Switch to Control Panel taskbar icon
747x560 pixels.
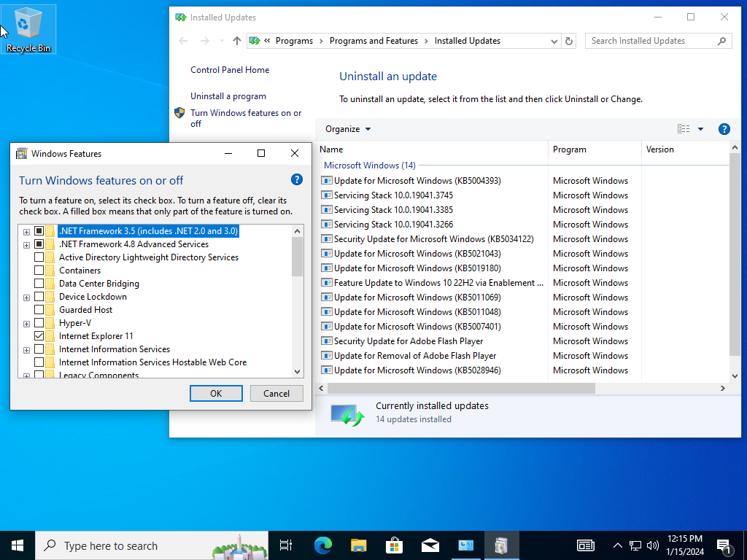[x=465, y=545]
